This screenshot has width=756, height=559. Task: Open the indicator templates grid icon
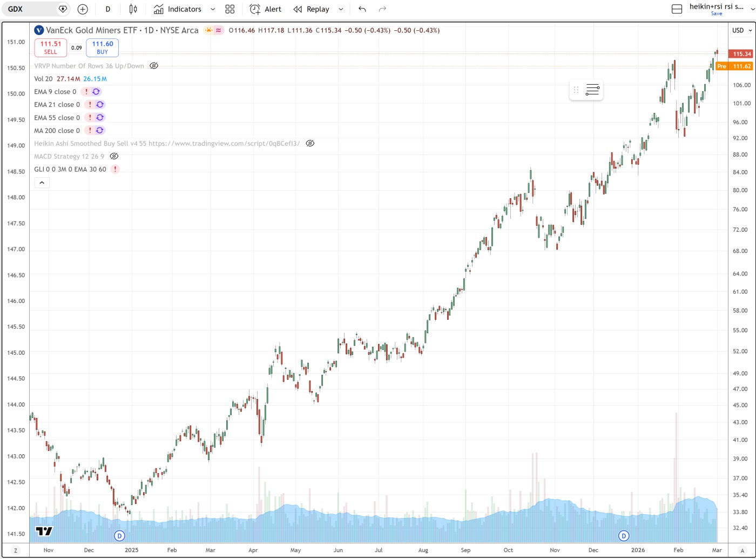[230, 9]
